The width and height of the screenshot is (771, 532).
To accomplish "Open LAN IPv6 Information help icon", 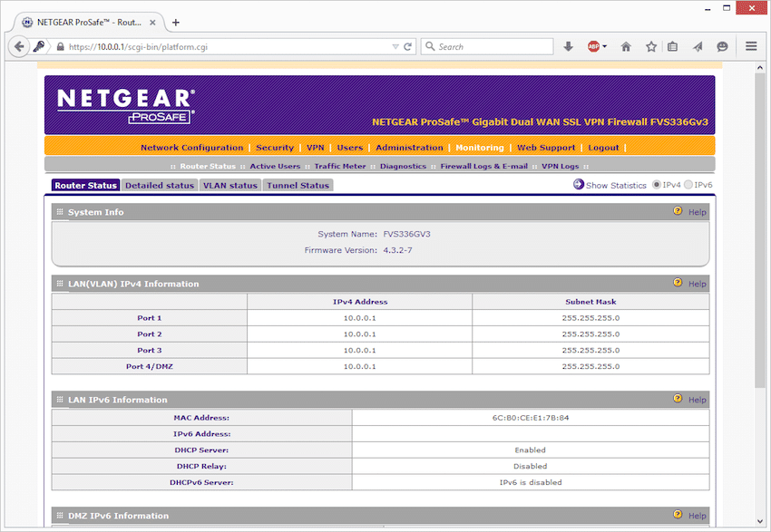I will [x=678, y=399].
